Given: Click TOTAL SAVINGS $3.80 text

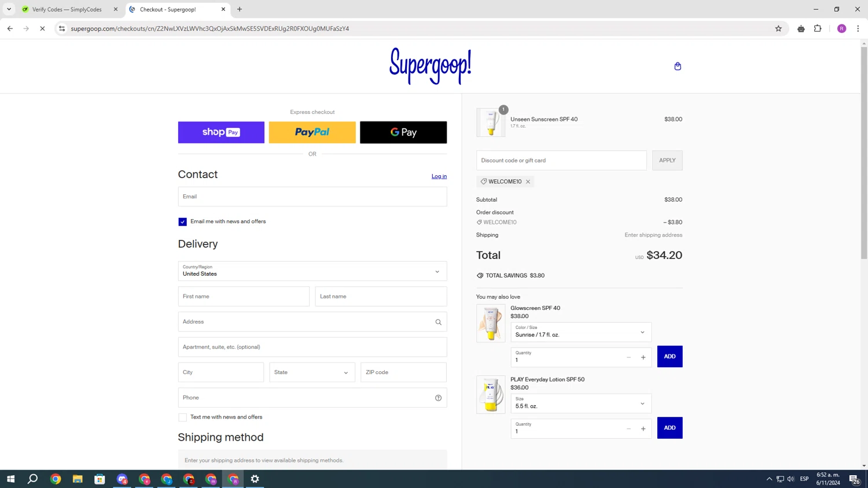Looking at the screenshot, I should click(x=515, y=276).
